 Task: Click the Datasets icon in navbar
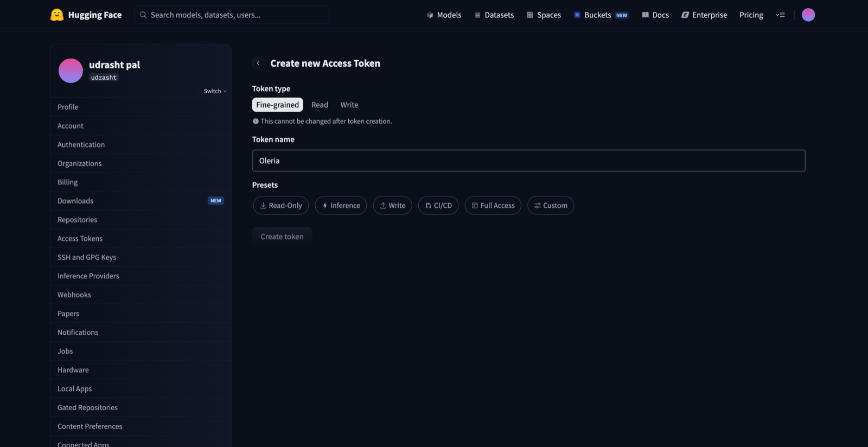(x=477, y=15)
